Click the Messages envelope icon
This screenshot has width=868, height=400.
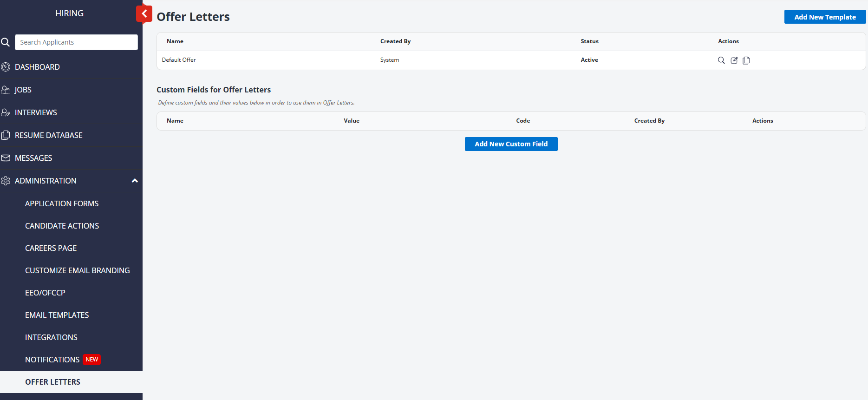6,158
